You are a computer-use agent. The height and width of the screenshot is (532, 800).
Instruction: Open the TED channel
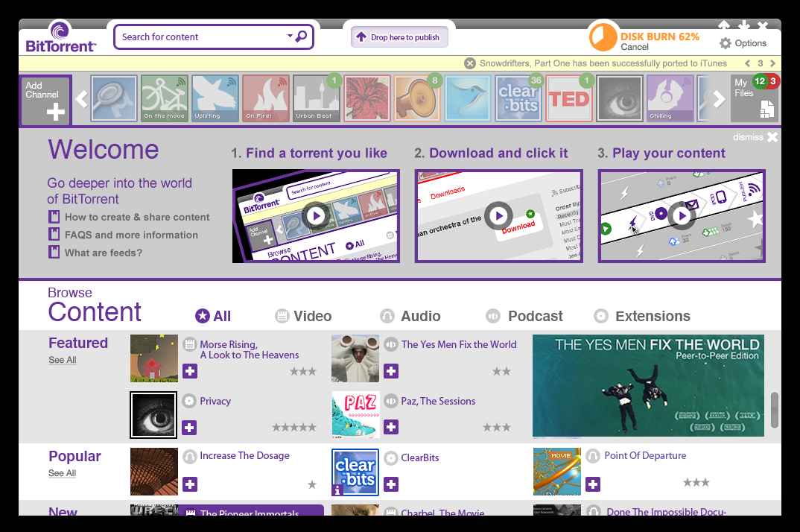tap(569, 98)
